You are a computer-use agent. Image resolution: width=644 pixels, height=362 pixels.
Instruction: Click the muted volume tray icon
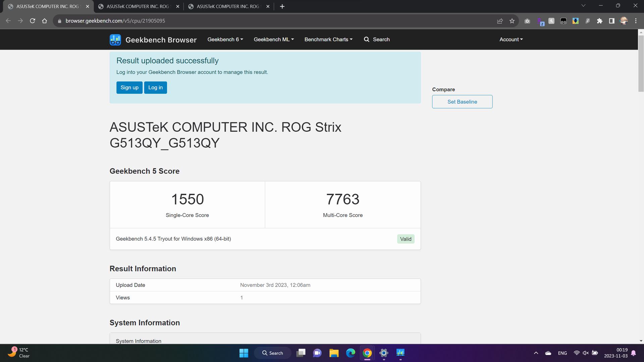click(586, 353)
